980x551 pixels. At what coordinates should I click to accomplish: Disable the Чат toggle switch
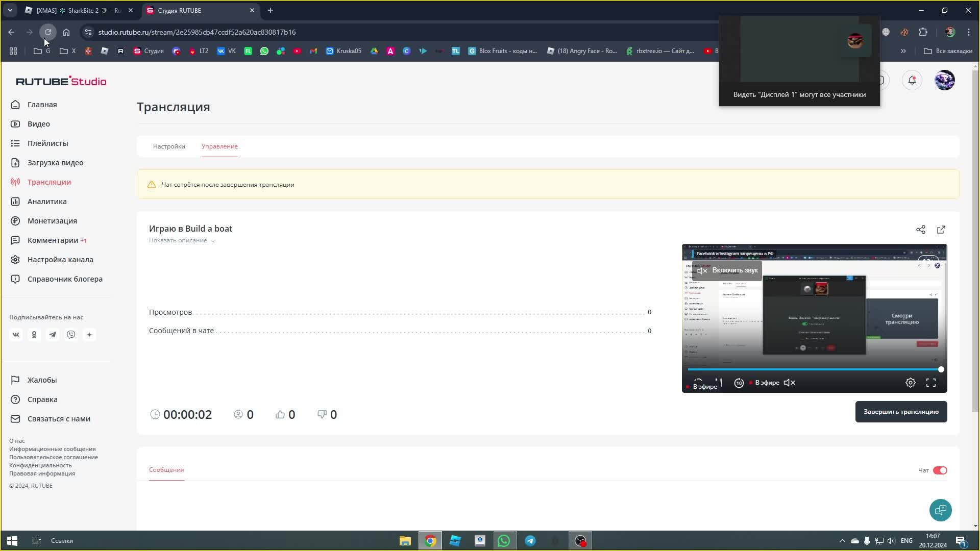(x=940, y=470)
